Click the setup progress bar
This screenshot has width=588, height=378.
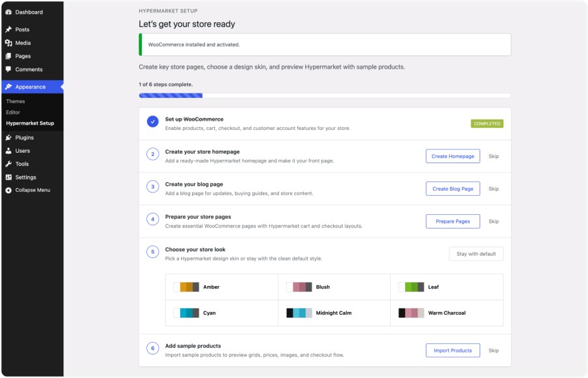coord(325,95)
